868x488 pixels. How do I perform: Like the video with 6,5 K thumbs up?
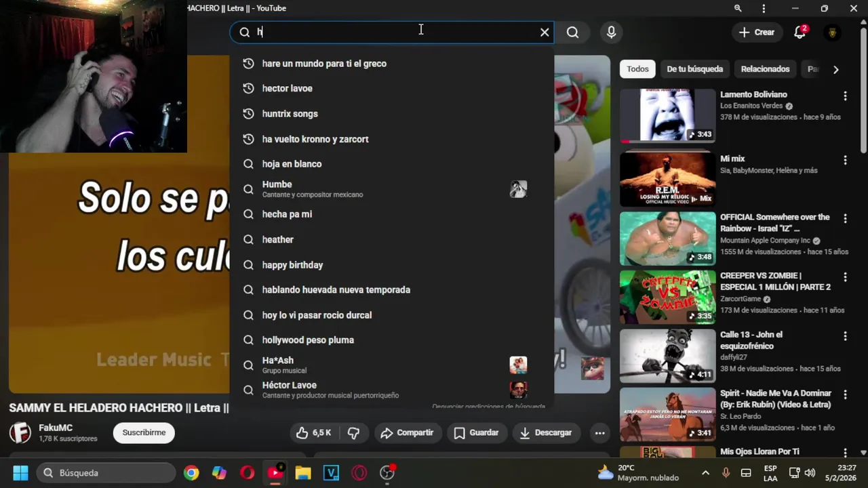pos(314,432)
